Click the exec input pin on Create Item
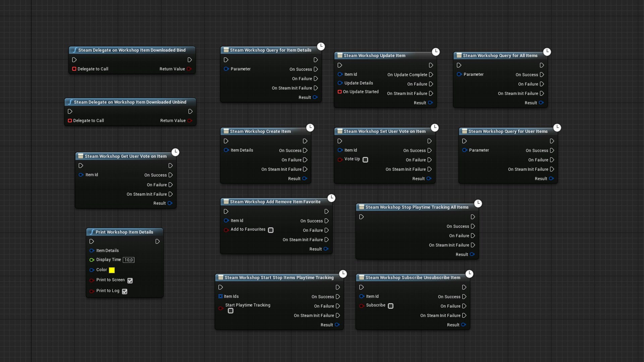This screenshot has height=362, width=644. tap(226, 141)
